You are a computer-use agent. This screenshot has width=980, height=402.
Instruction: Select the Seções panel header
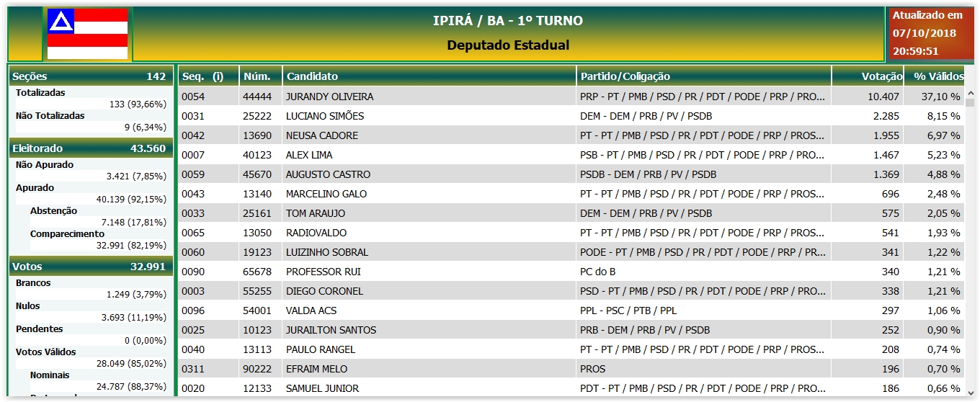[x=91, y=76]
